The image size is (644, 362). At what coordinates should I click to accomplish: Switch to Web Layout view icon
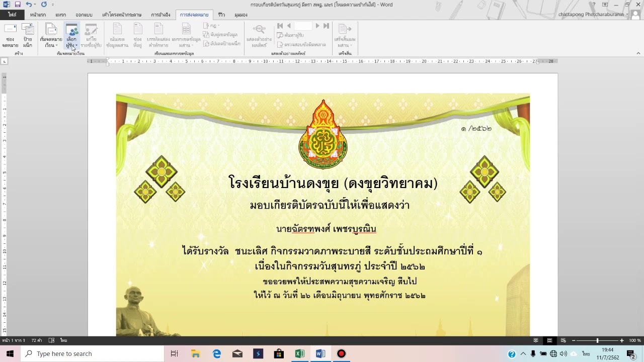pos(563,340)
